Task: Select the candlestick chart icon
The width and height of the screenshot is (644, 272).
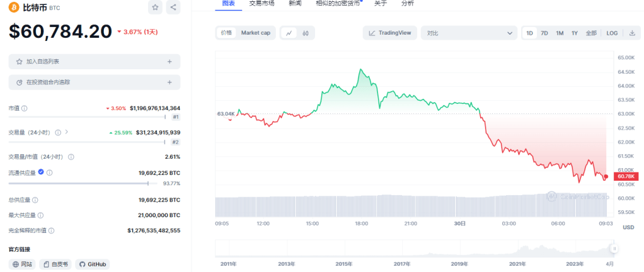Action: click(x=306, y=33)
